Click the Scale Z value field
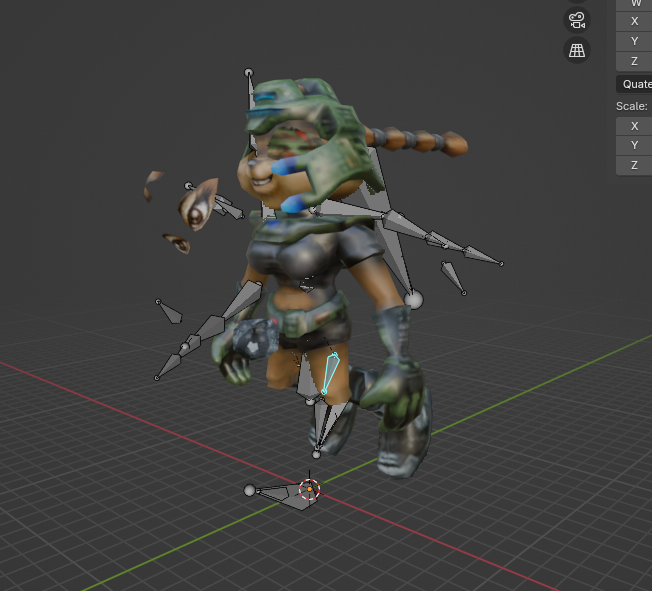Viewport: 652px width, 591px height. [x=634, y=165]
